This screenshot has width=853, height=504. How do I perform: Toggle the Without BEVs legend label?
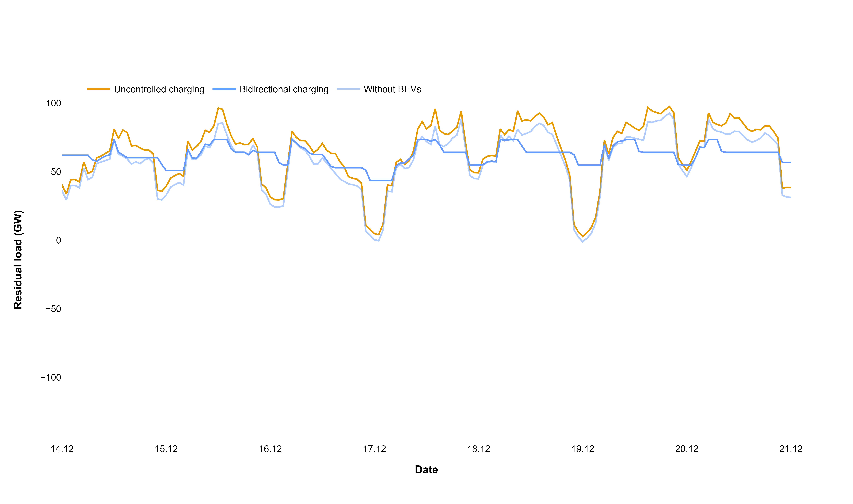click(392, 89)
